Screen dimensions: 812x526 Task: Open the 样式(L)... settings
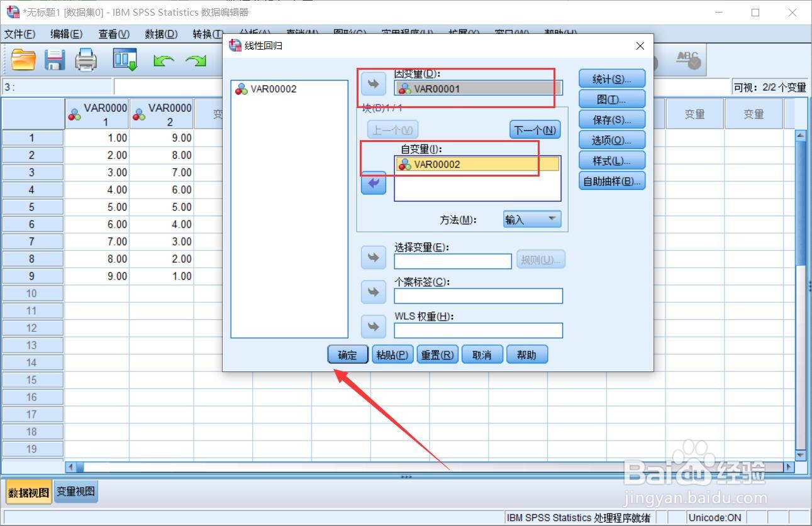click(x=612, y=161)
